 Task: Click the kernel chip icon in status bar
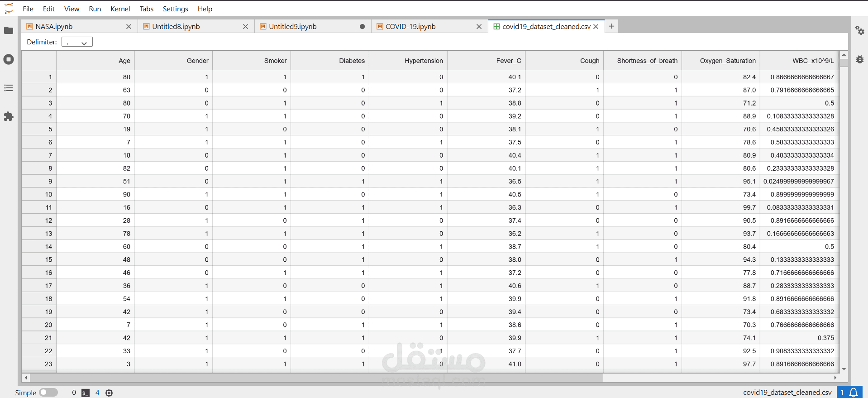pos(109,393)
